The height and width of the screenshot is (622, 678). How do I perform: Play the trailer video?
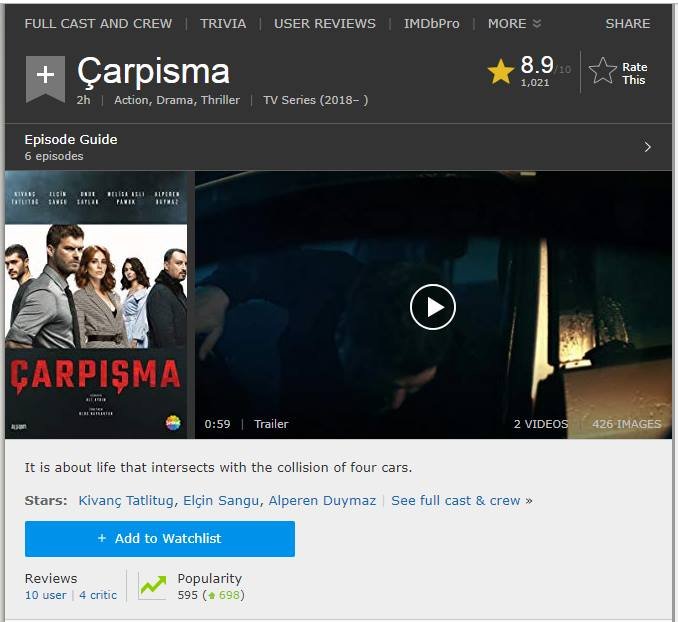point(432,307)
